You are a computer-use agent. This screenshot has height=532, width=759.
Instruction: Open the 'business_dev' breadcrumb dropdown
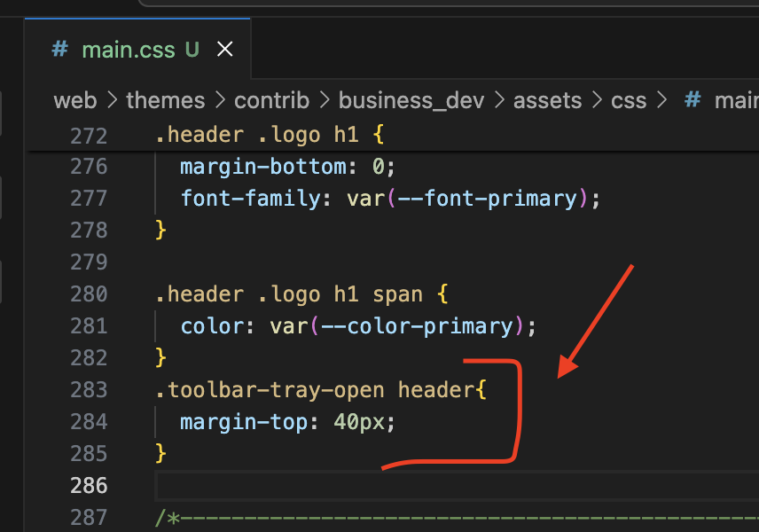pyautogui.click(x=411, y=100)
